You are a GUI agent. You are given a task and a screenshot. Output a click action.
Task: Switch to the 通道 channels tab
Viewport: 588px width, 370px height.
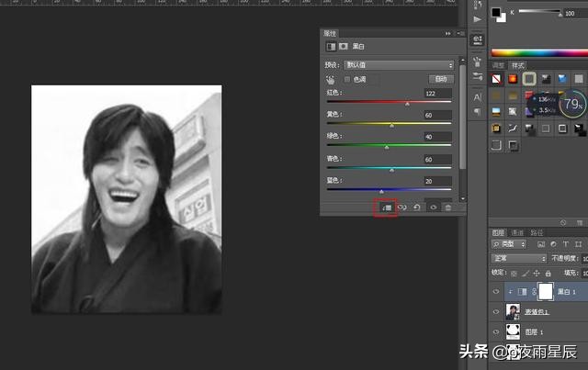pyautogui.click(x=517, y=232)
